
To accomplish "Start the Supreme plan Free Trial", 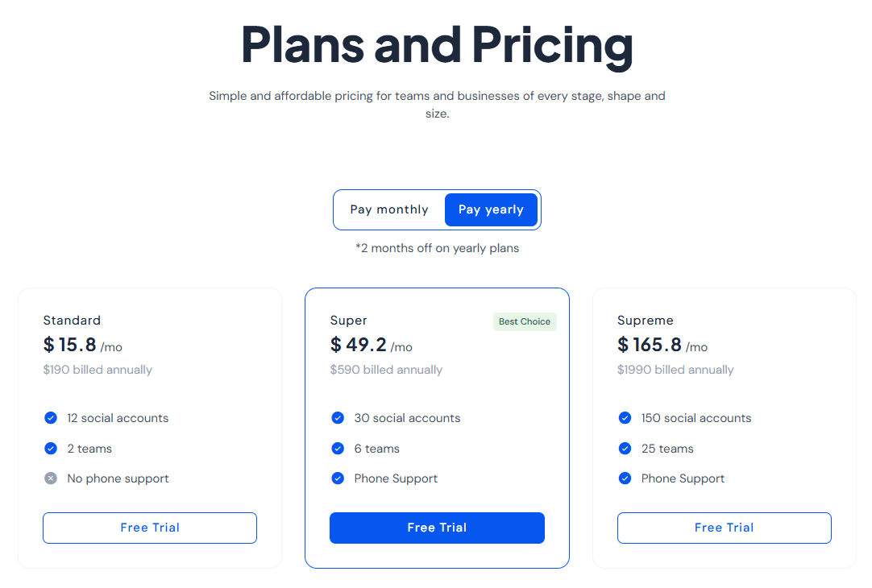I will coord(724,528).
